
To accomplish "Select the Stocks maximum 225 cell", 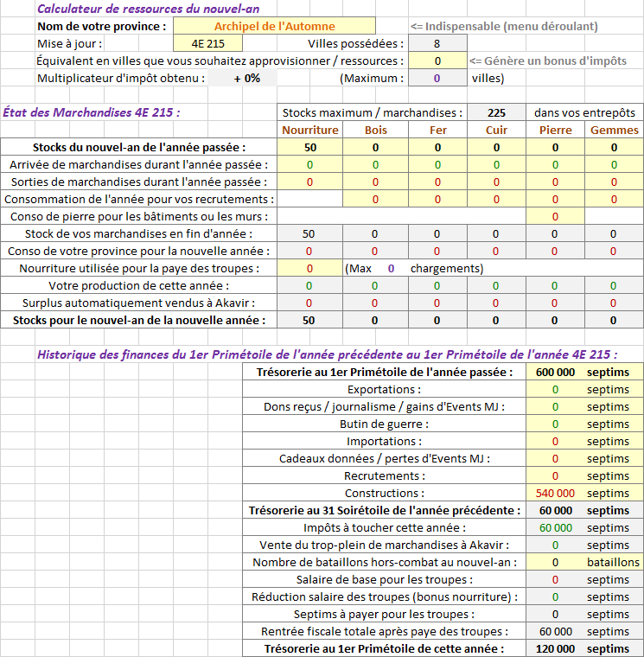I will 496,112.
